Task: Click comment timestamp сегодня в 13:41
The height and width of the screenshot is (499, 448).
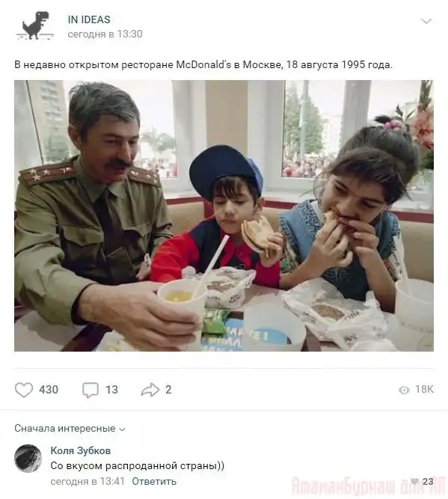Action: (x=88, y=481)
